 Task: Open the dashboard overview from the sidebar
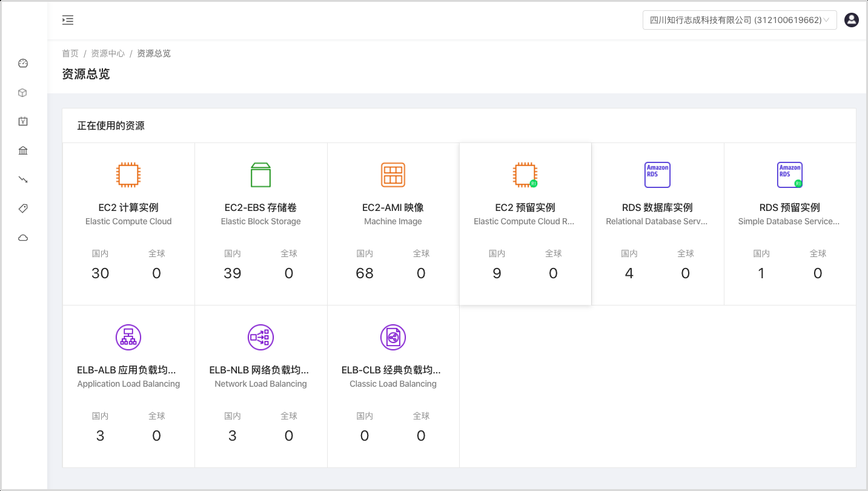pyautogui.click(x=22, y=63)
